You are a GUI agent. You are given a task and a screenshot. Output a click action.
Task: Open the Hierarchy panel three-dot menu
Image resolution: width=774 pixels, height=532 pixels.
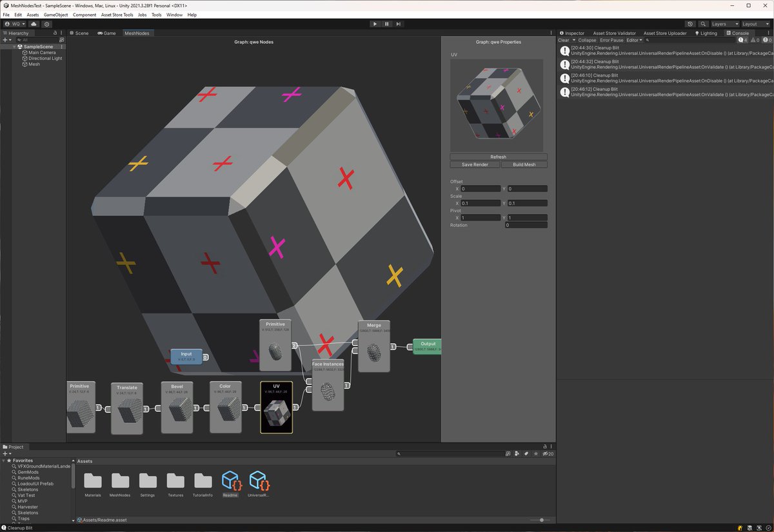coord(62,33)
